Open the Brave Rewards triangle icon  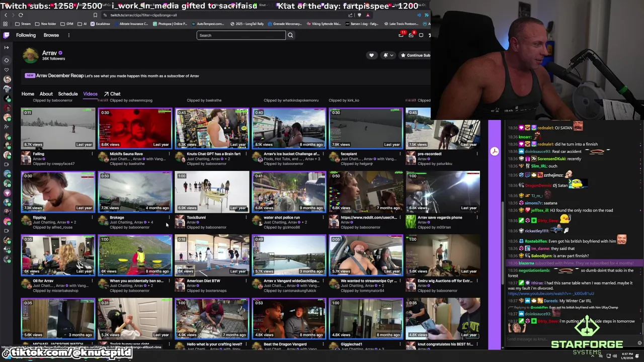click(368, 15)
